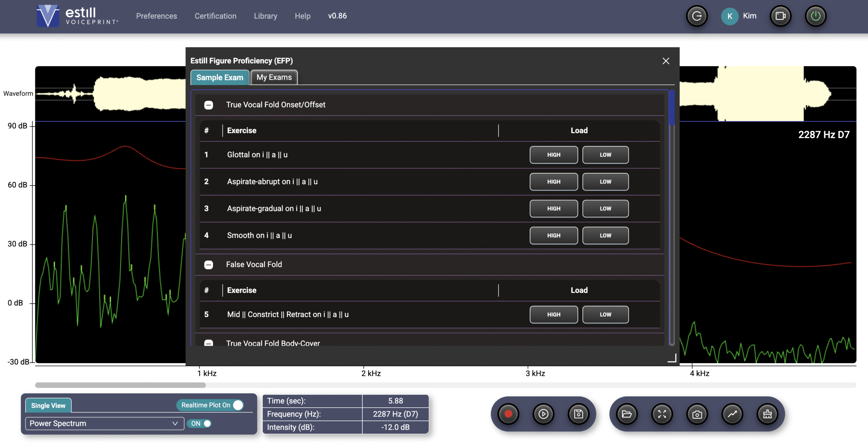Click exercise text Glottal on i || a || u
Viewport: 868px width, 448px height.
pos(257,155)
